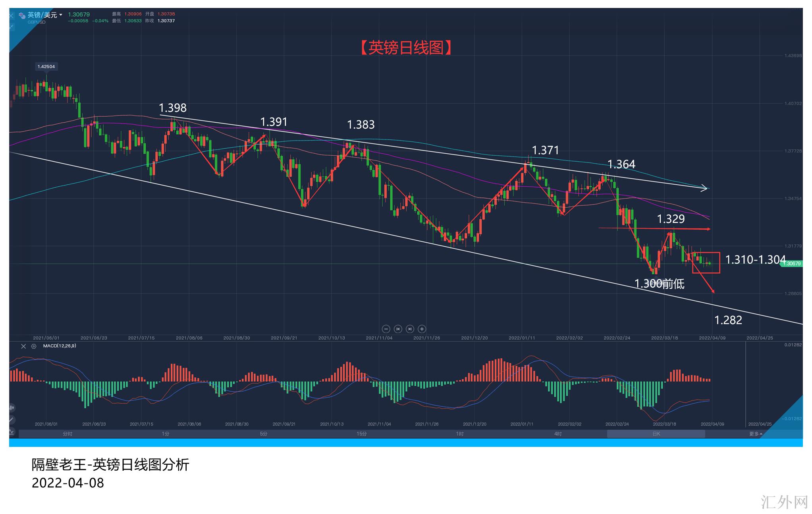Choose the 1时 chart interval
The width and height of the screenshot is (812, 514).
pyautogui.click(x=460, y=434)
